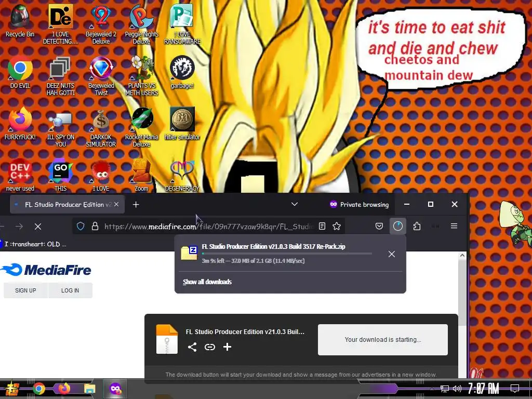Click the SIGN UP button
This screenshot has height=399, width=532.
25,290
